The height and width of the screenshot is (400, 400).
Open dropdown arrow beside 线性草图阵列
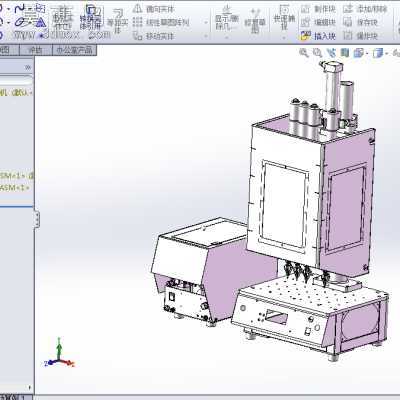coord(206,23)
